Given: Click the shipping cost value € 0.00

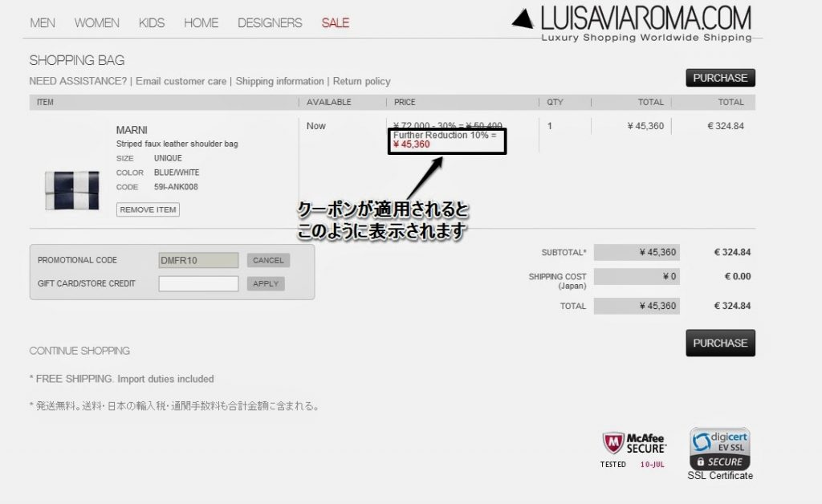Looking at the screenshot, I should pyautogui.click(x=738, y=277).
